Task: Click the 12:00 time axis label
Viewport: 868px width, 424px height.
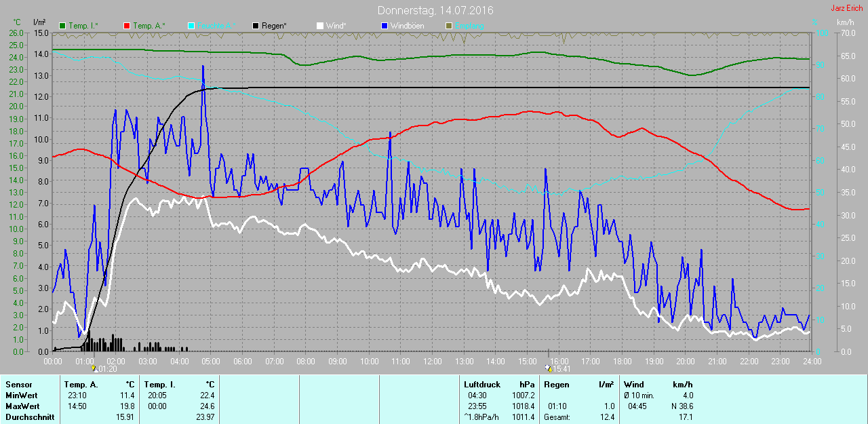Action: pos(432,361)
